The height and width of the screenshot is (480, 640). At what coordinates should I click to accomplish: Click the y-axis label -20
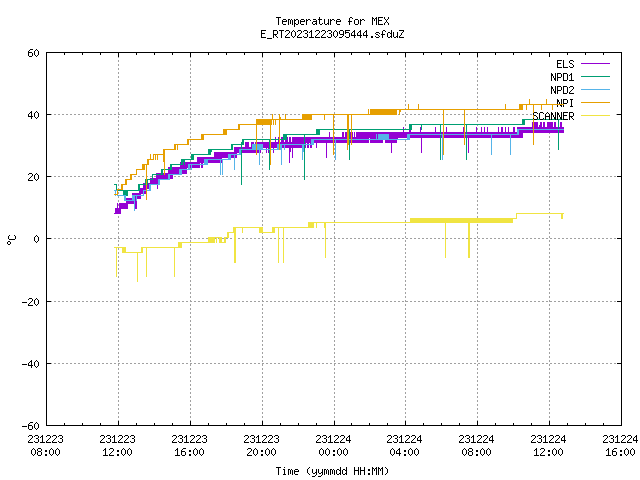pos(31,302)
